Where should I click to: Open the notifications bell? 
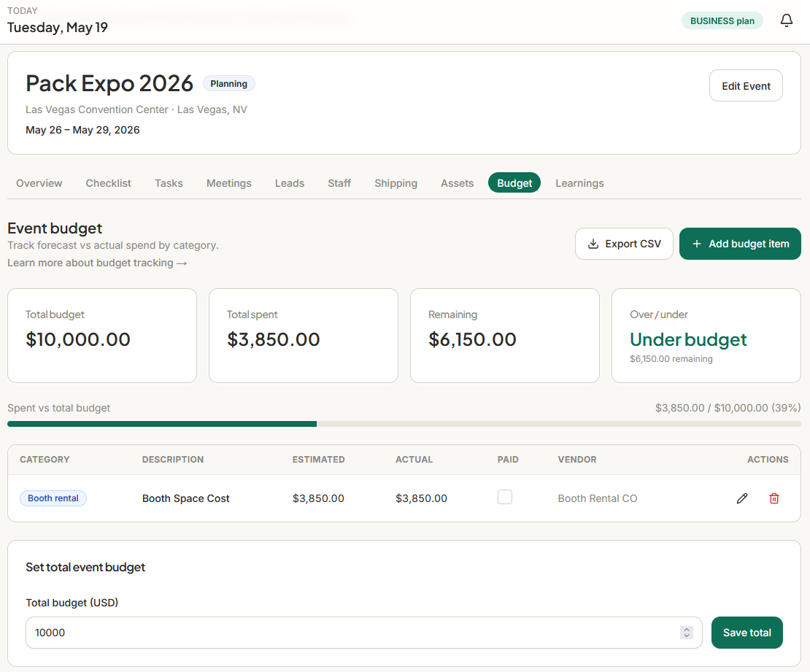tap(786, 20)
